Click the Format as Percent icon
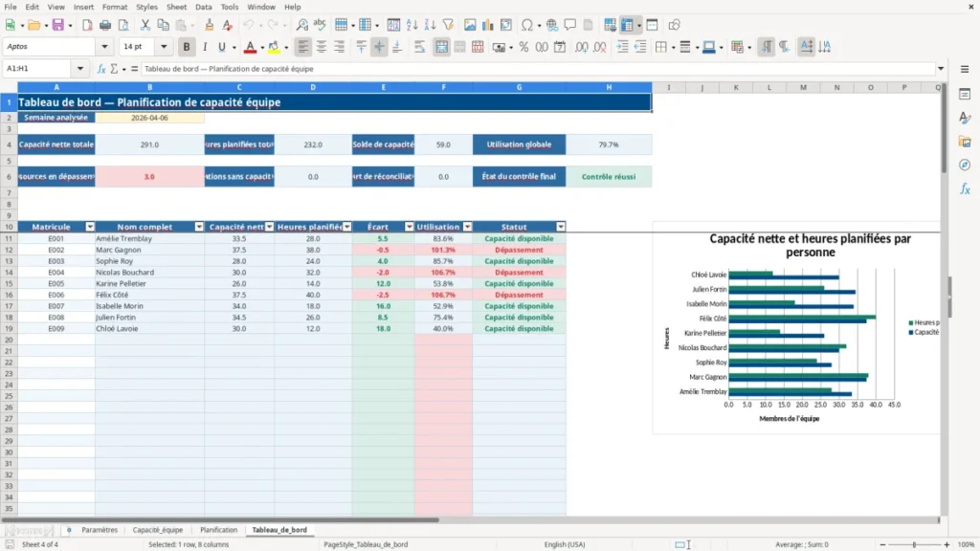This screenshot has height=551, width=980. [523, 47]
